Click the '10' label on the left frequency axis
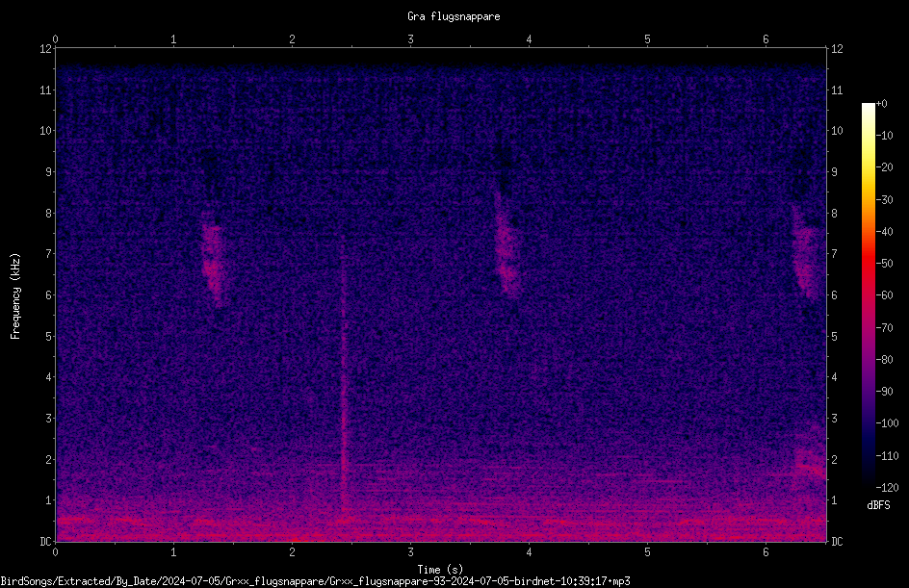 [45, 131]
